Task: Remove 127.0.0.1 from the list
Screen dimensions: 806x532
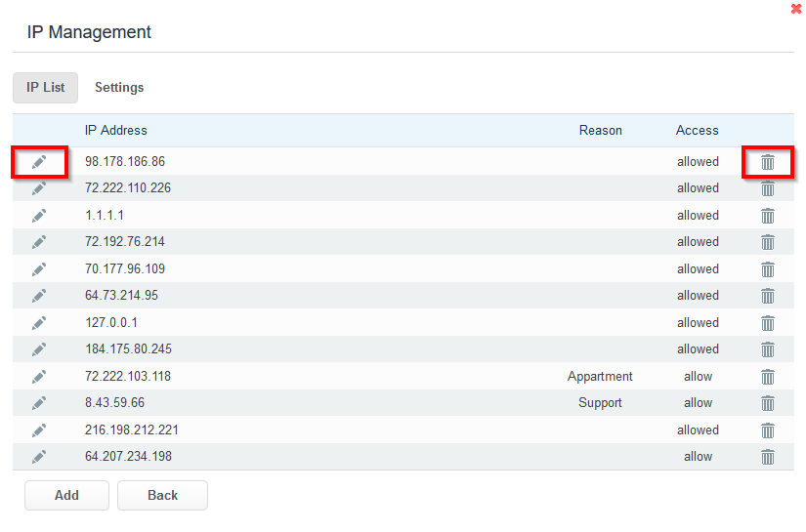Action: click(x=768, y=323)
